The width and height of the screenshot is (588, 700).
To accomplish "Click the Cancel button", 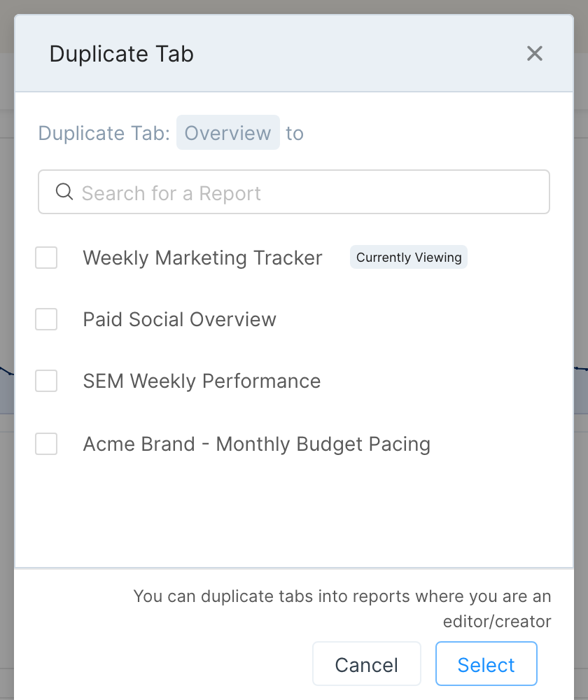I will pos(367,664).
